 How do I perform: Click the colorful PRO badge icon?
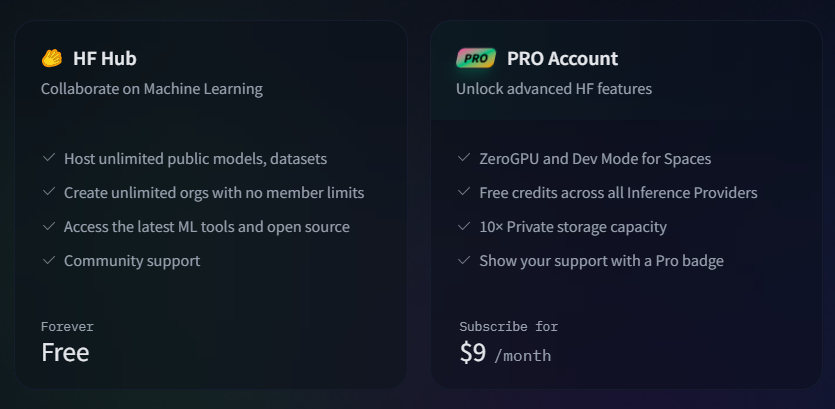coord(476,58)
